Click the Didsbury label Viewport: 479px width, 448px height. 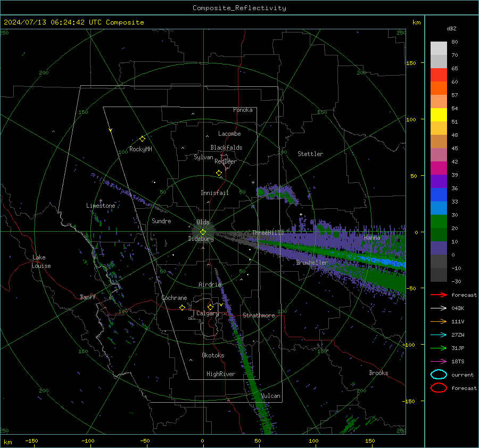[x=201, y=239]
